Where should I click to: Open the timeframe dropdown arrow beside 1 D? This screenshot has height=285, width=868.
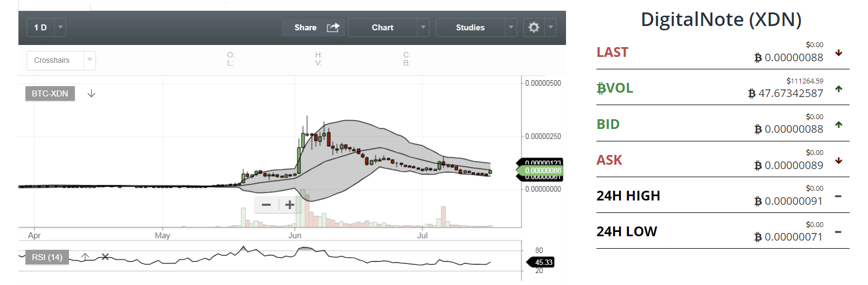tap(60, 27)
